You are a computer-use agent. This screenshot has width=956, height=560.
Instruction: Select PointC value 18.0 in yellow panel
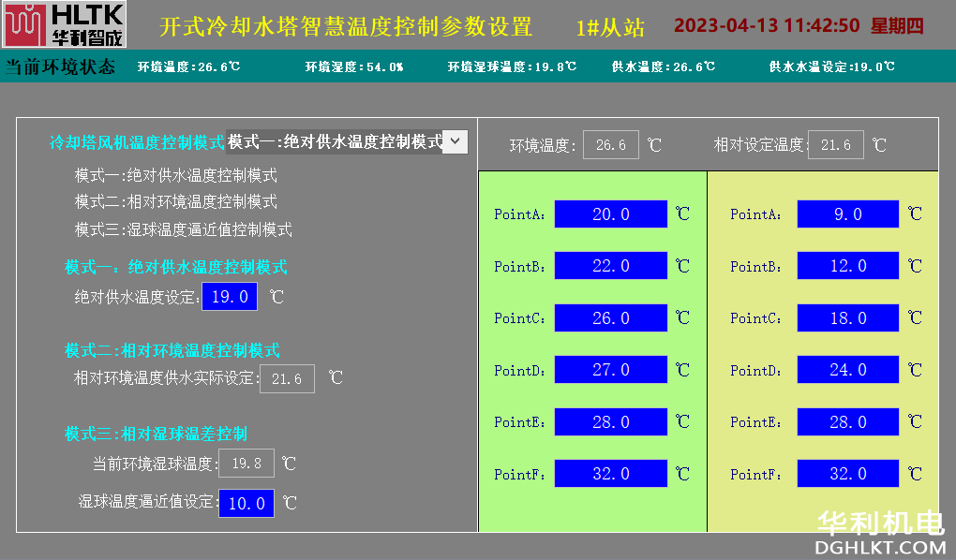click(x=847, y=318)
